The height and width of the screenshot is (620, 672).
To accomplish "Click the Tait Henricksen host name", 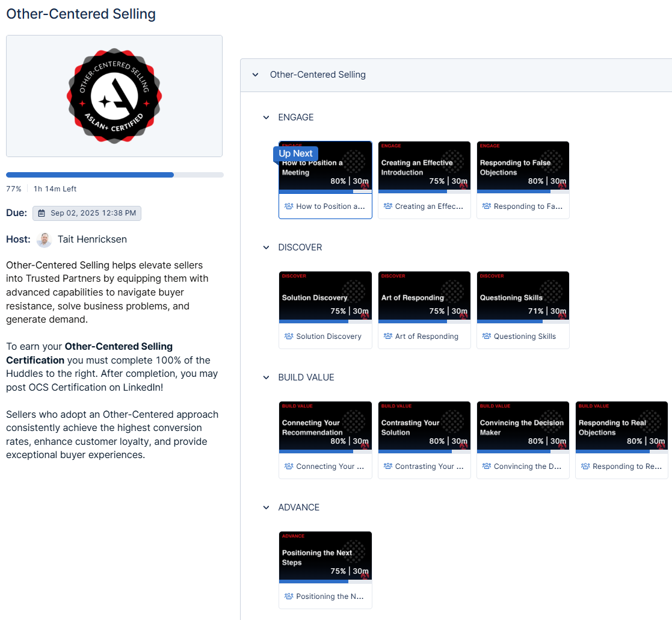I will 92,239.
